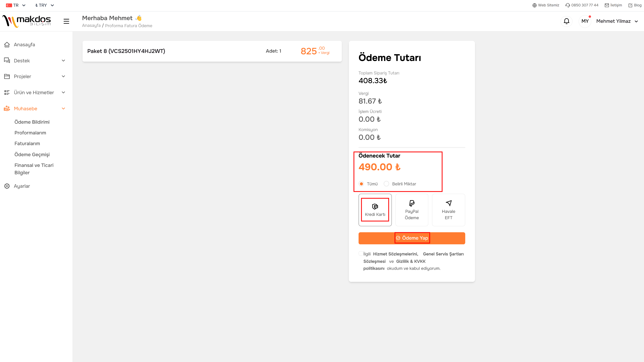Screen dimensions: 644x362
Task: Click the Anasayfa home icon in sidebar
Action: point(7,44)
